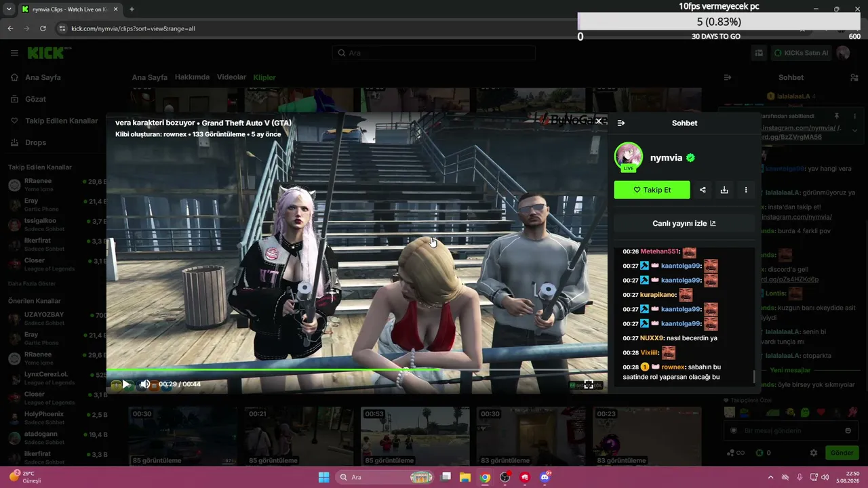Open clip thumbnail with 00:53 duration
This screenshot has width=868, height=488.
[415, 436]
